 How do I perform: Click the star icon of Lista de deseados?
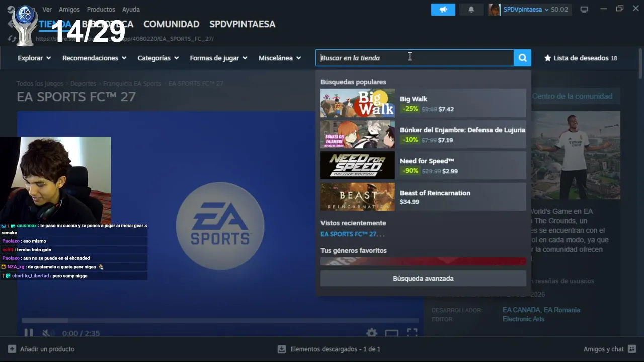click(x=548, y=58)
